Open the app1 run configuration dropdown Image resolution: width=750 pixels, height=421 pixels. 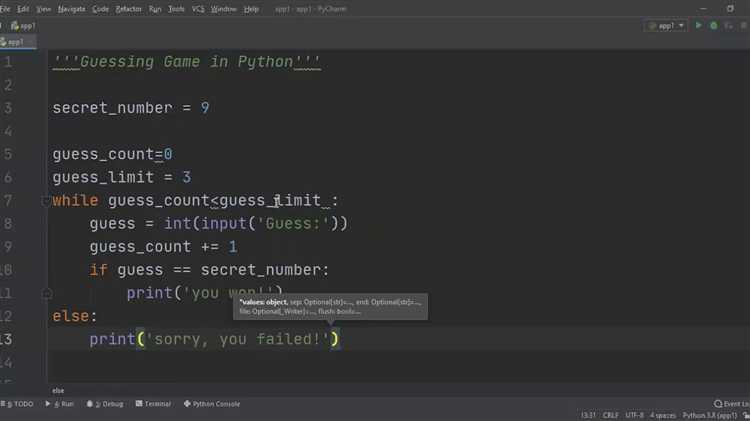click(x=667, y=26)
